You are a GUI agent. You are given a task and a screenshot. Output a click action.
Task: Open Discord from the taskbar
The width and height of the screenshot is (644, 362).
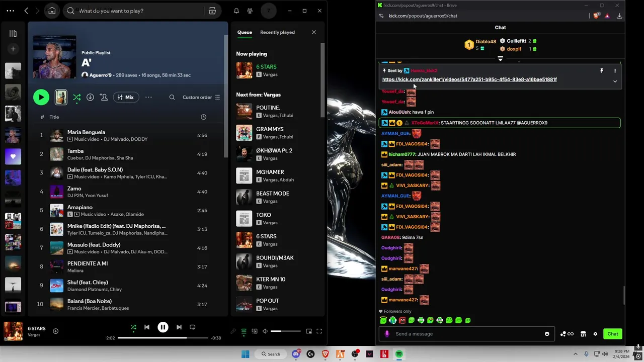pos(296,354)
